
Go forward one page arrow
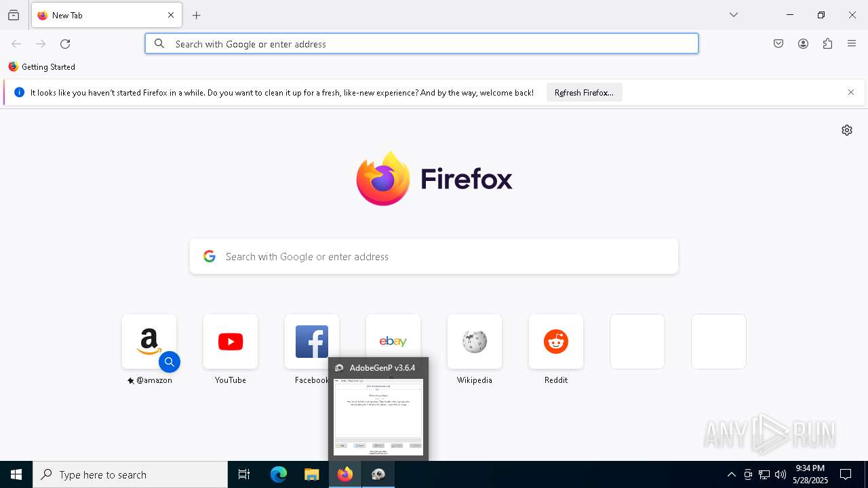pyautogui.click(x=41, y=44)
